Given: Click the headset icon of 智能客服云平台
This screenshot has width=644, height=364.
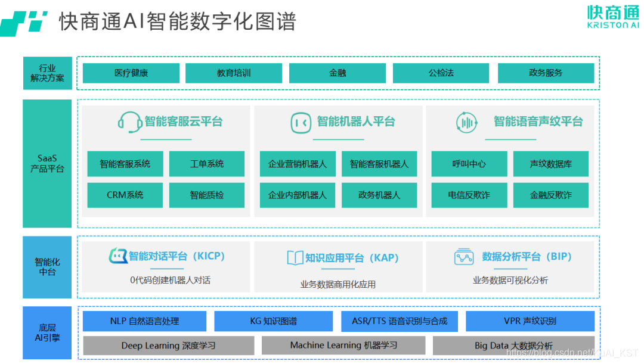Looking at the screenshot, I should pos(130,122).
